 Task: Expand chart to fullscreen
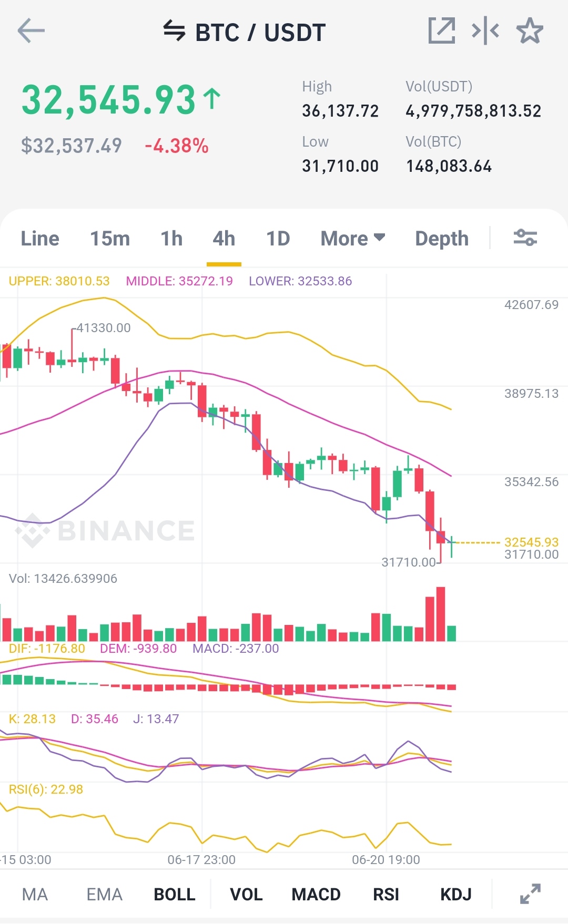(530, 894)
